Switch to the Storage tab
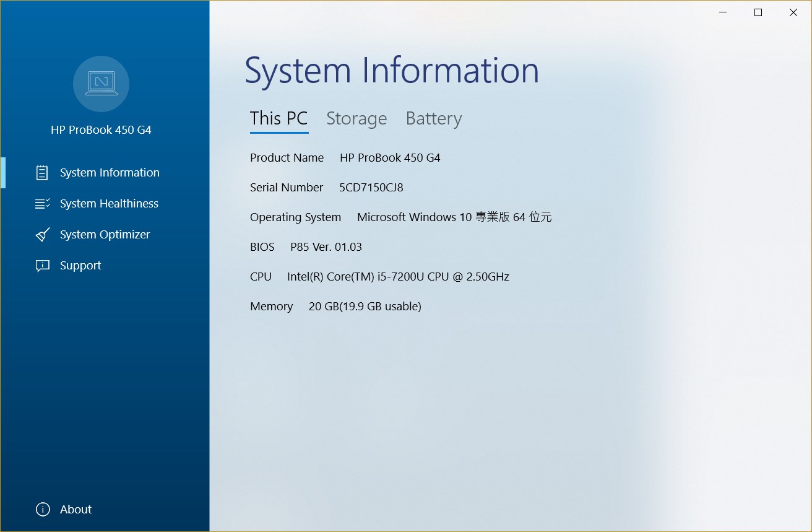 [x=356, y=118]
